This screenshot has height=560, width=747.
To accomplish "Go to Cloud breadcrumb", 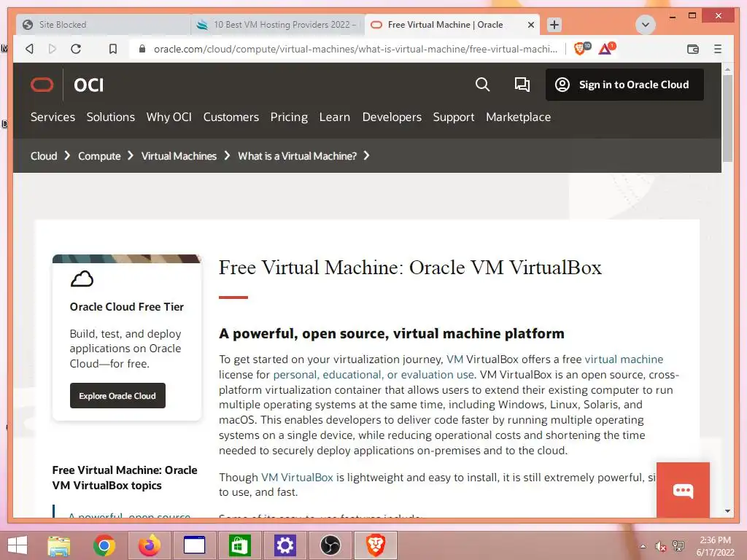I will (x=44, y=156).
